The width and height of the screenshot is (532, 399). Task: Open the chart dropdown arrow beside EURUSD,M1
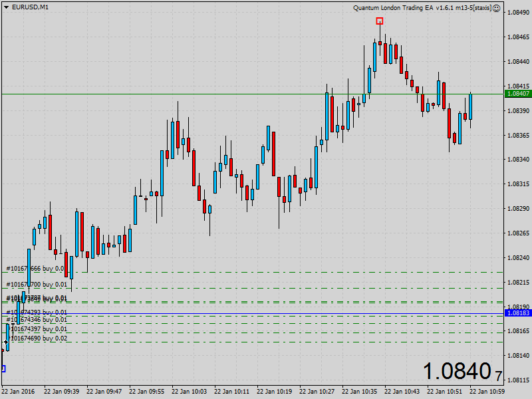(x=6, y=7)
